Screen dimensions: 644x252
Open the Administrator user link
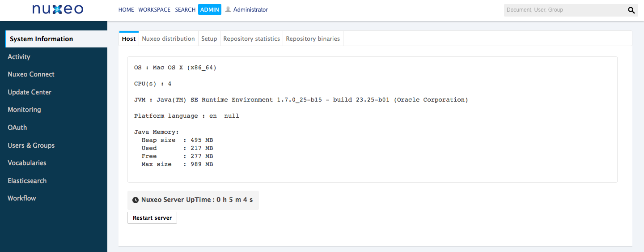[x=250, y=9]
